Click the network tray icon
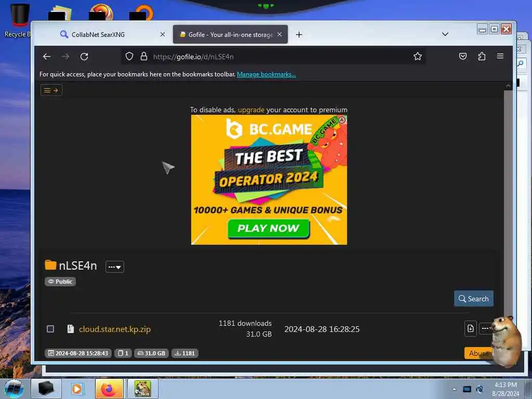Image resolution: width=532 pixels, height=399 pixels. (467, 389)
